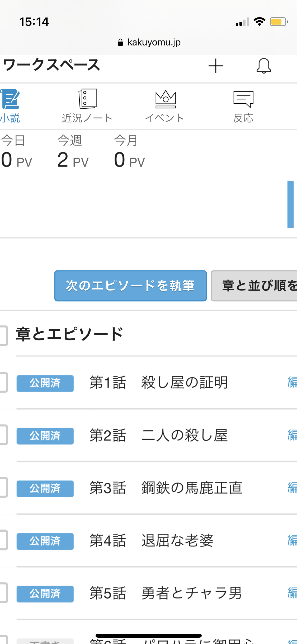The image size is (297, 644).
Task: Click the 章と並び順 reorder button
Action: 254,286
